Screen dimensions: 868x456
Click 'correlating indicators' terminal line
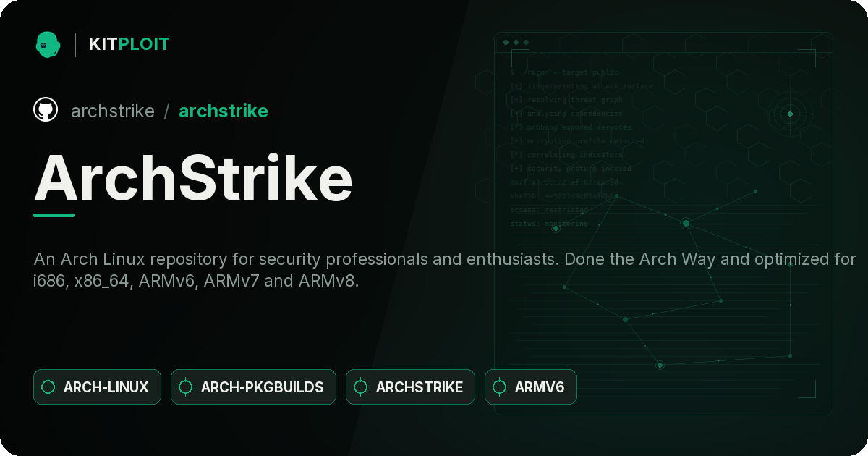(x=566, y=155)
